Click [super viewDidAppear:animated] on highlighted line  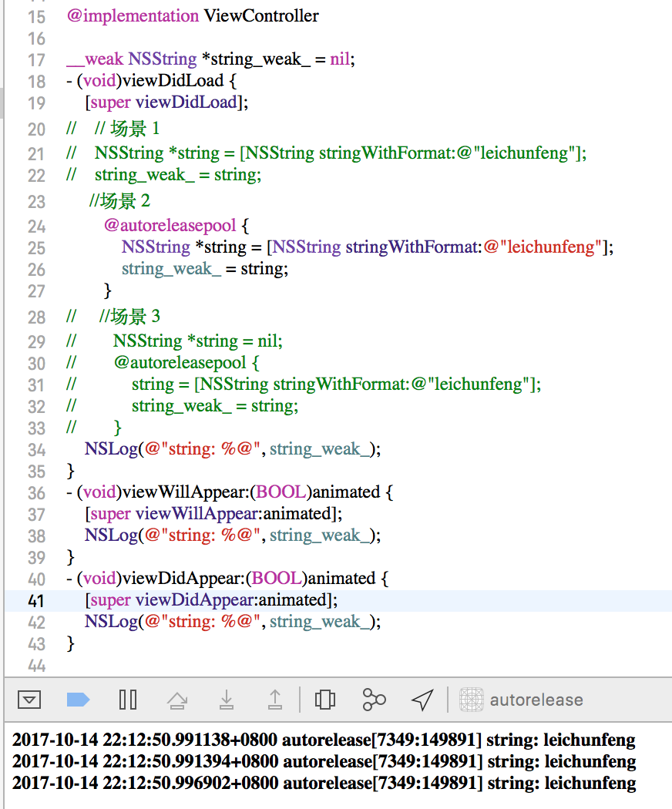tap(211, 600)
